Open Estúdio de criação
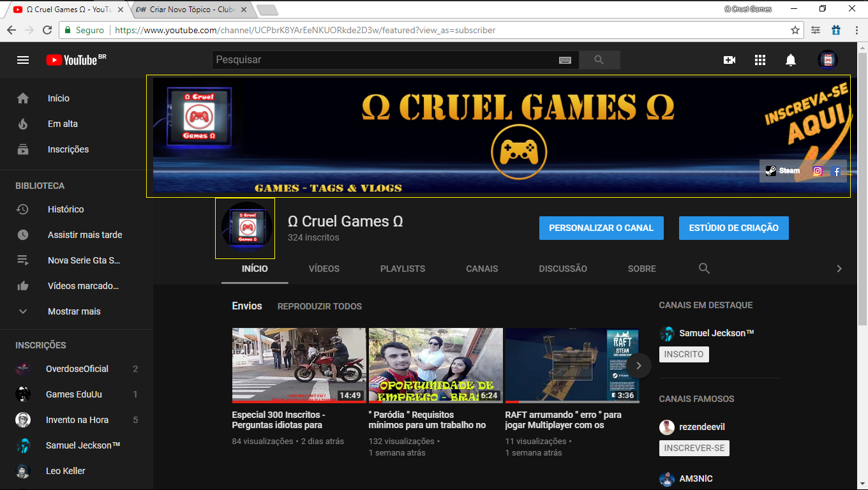 pos(734,228)
